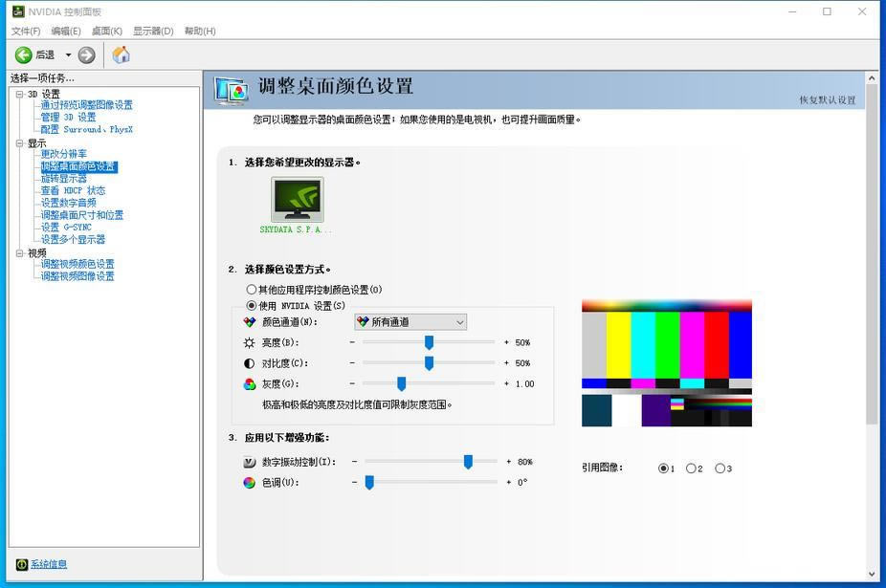Screen dimensions: 886x588
Task: Click the scroll up arrow of main panel
Action: (872, 78)
